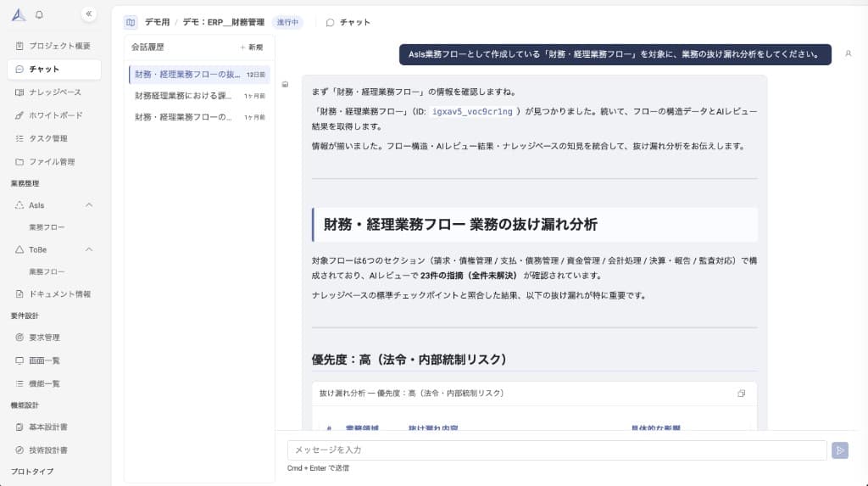This screenshot has height=486, width=868.
Task: Click the AsIs triangle icon
Action: tap(19, 205)
